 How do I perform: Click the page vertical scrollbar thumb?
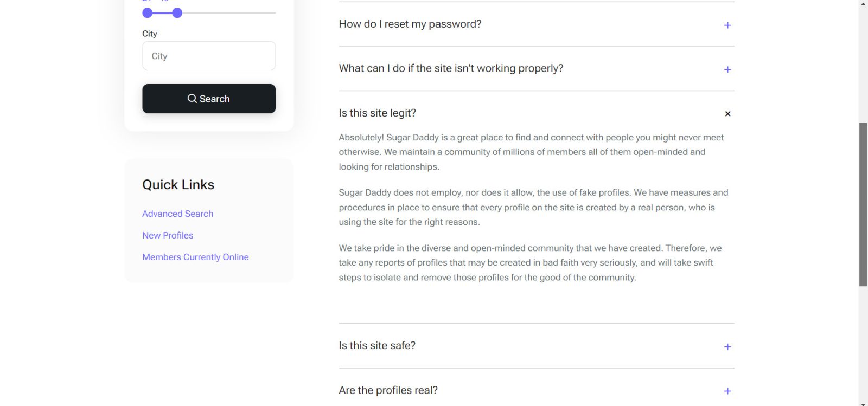click(x=863, y=204)
